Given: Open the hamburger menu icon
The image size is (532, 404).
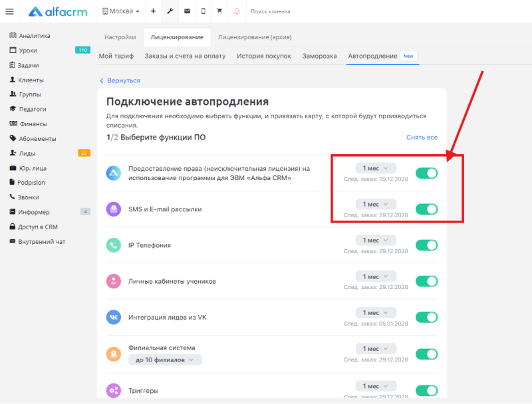Looking at the screenshot, I should [x=9, y=11].
